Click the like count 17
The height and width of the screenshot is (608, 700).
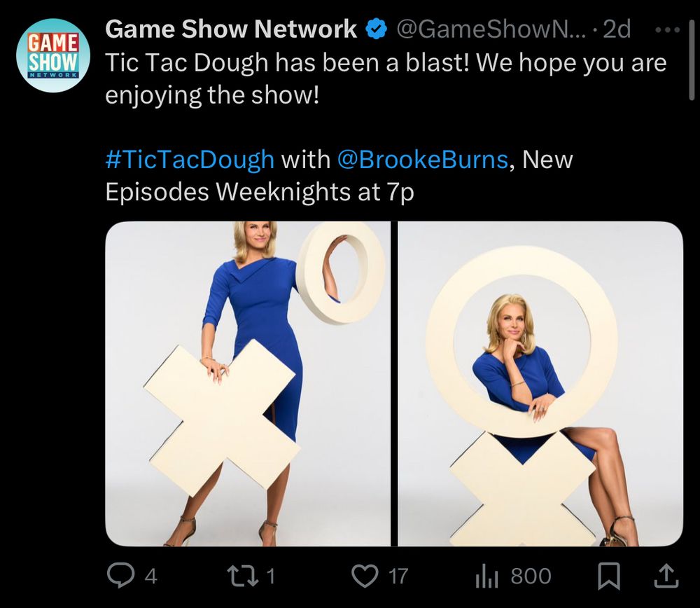point(398,576)
